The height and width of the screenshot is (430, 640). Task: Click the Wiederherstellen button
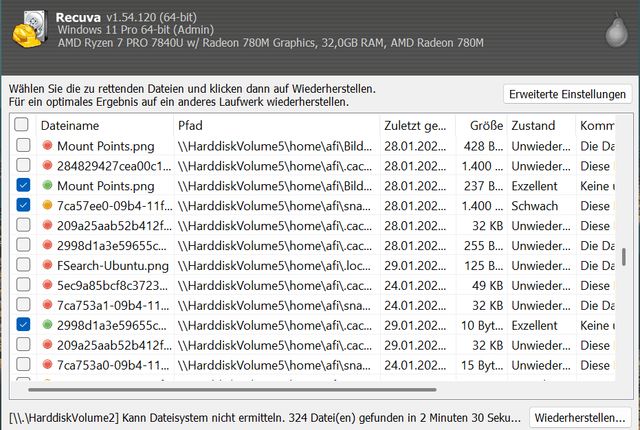[580, 415]
